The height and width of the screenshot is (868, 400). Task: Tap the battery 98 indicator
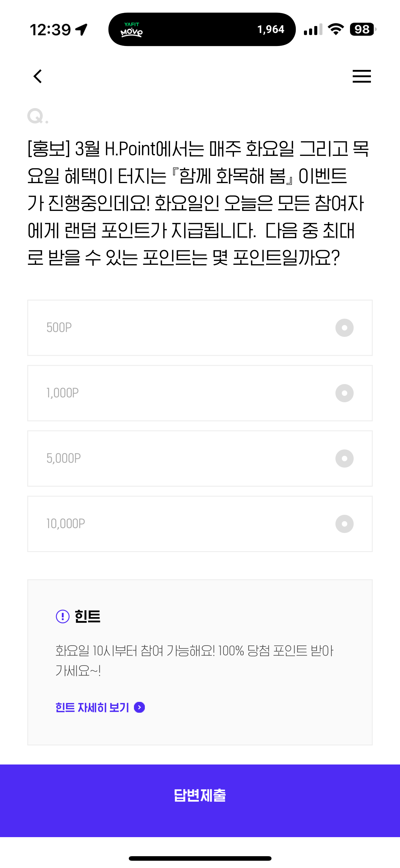363,29
